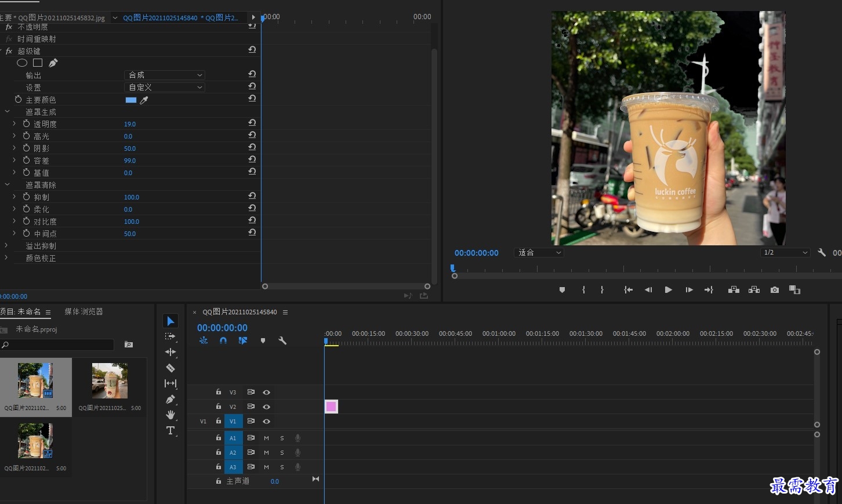Collapse the 遮罩清除 section
842x504 pixels.
tap(7, 184)
